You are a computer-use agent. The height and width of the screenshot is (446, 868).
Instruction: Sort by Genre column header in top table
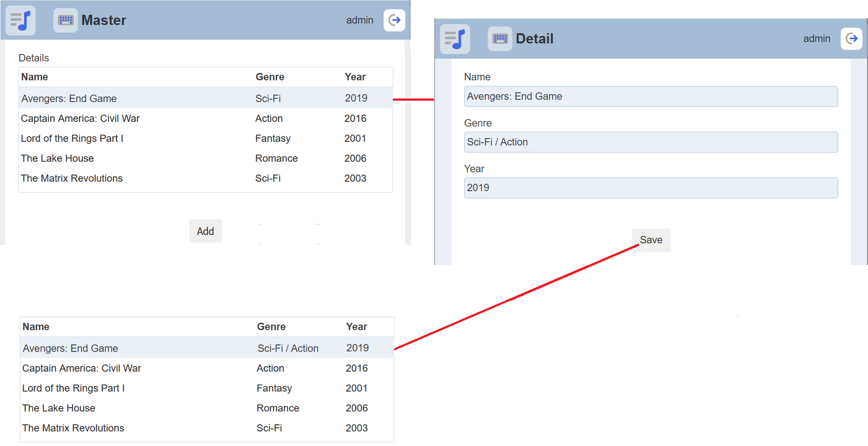(270, 77)
